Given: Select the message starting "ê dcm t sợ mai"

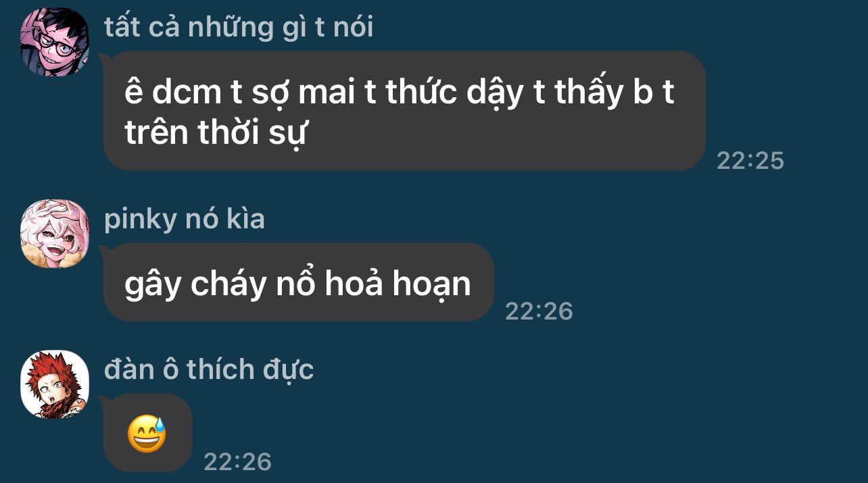Looking at the screenshot, I should pos(404,111).
